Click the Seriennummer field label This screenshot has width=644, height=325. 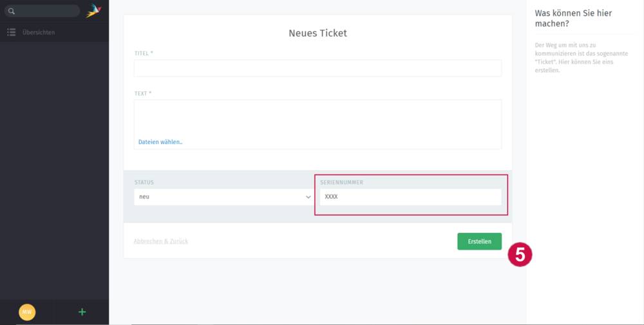pos(341,183)
